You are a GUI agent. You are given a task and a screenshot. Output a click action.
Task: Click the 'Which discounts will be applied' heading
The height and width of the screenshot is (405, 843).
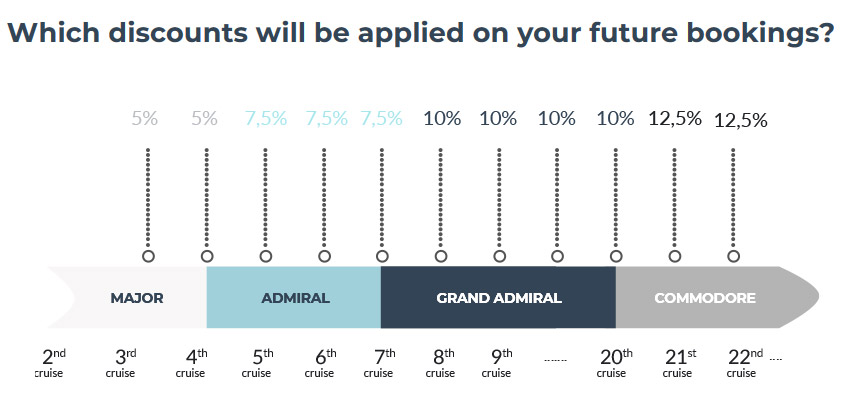point(420,32)
